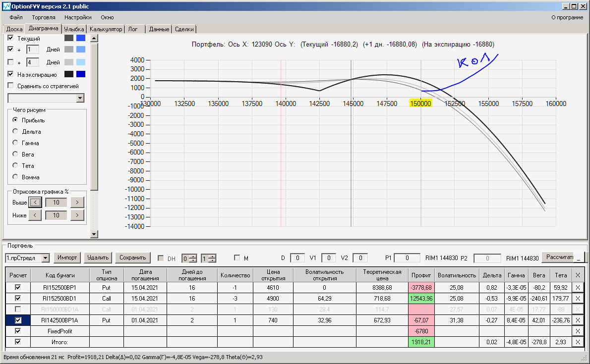
Task: Switch to the Улыбка tab
Action: click(74, 29)
